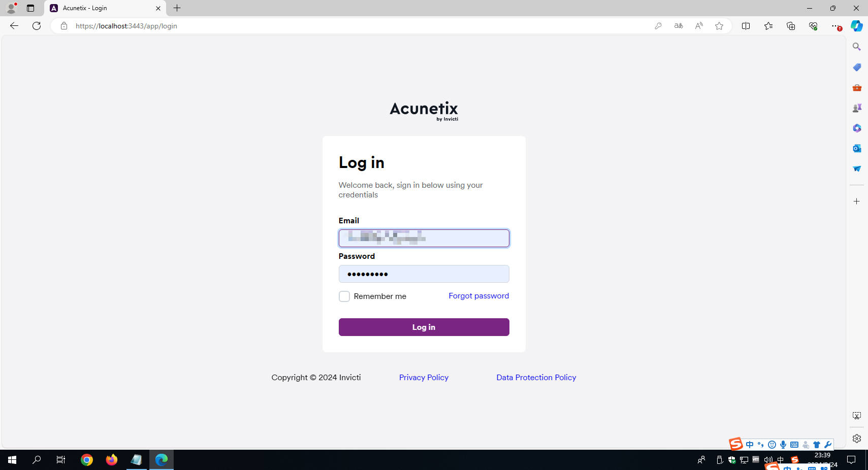
Task: Open Sogou toolbox wrench icon
Action: (828, 445)
